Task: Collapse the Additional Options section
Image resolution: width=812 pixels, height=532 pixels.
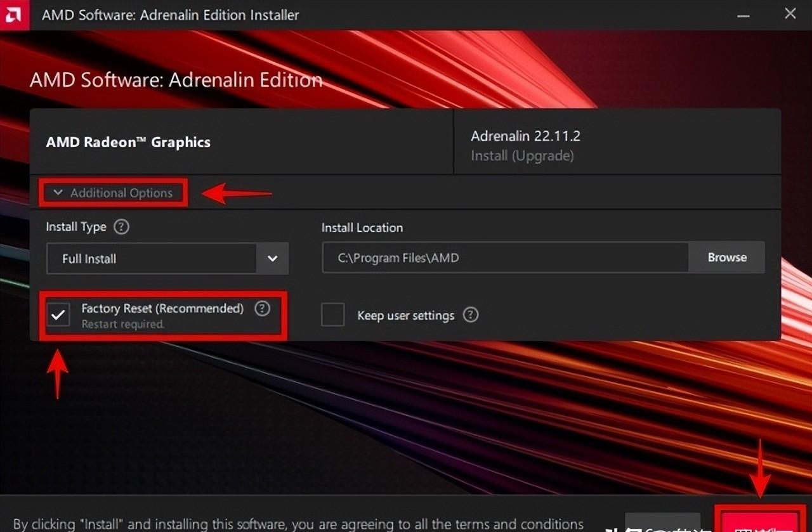Action: [x=114, y=193]
